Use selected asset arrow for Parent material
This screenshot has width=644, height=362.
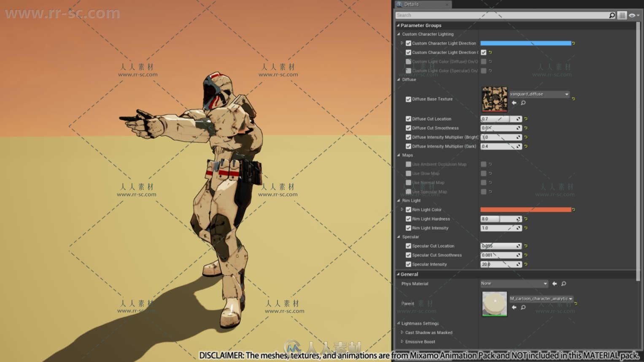[x=514, y=308]
